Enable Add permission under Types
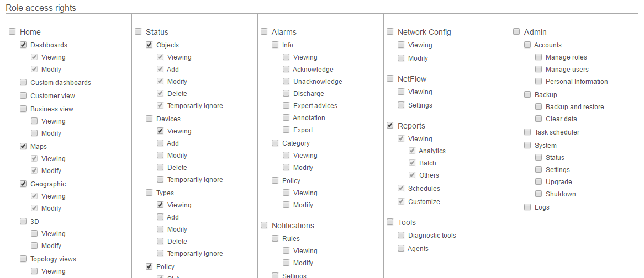Screen dimensions: 644x278 coord(160,217)
